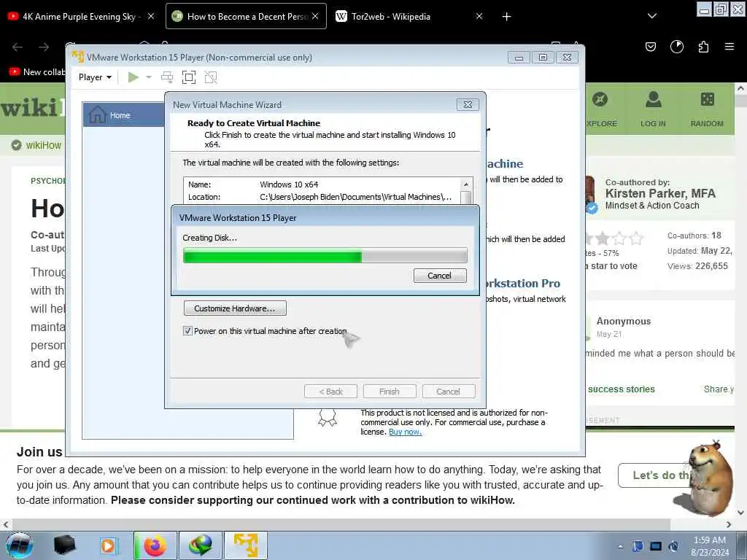Select the Home item in VMware library

(124, 115)
